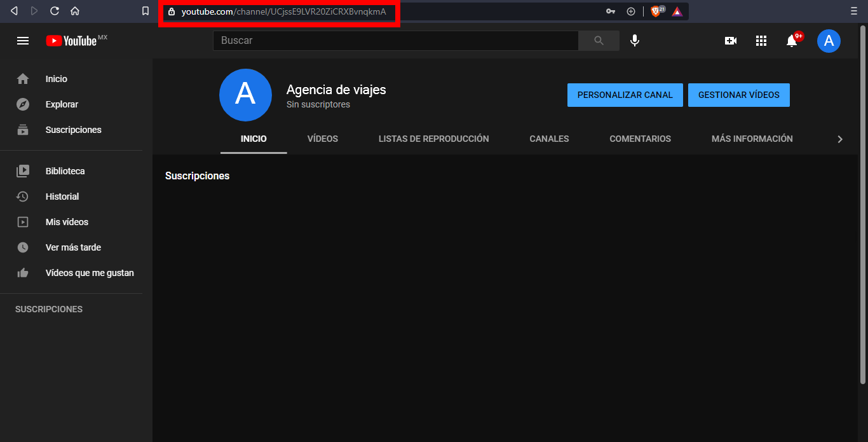868x442 pixels.
Task: Toggle YouTube guide hamburger menu
Action: pos(23,41)
